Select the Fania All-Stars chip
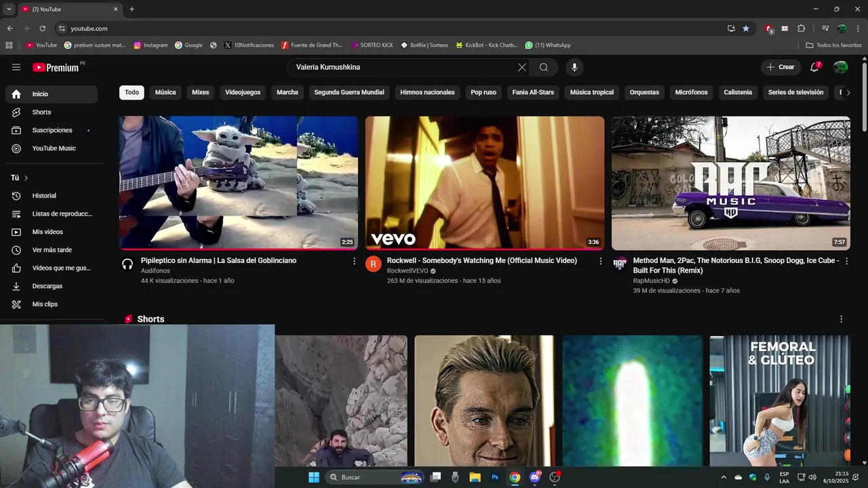This screenshot has width=868, height=488. [x=533, y=92]
